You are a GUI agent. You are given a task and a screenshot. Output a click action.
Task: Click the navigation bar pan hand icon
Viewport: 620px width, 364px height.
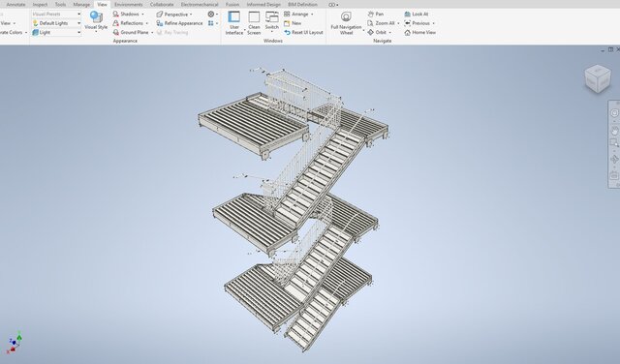tap(614, 131)
